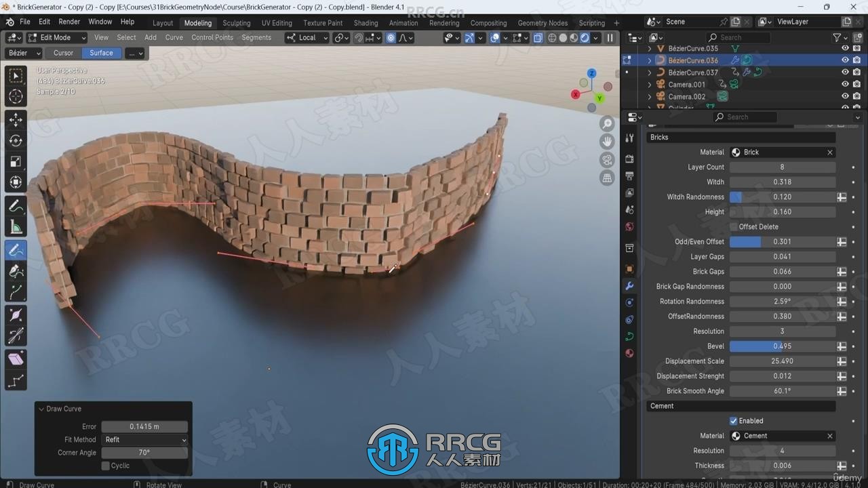Open the Material properties tab
This screenshot has height=488, width=868.
[x=629, y=353]
